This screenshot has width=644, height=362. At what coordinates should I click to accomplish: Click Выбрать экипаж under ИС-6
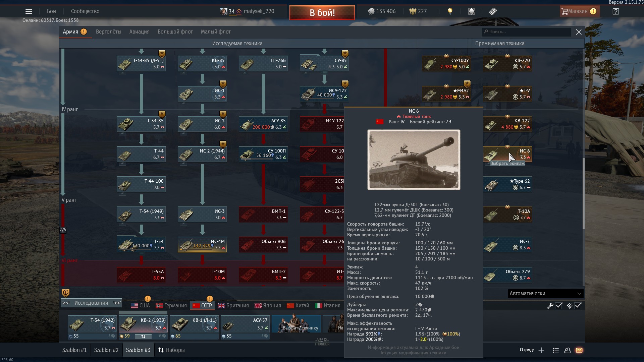pos(507,164)
